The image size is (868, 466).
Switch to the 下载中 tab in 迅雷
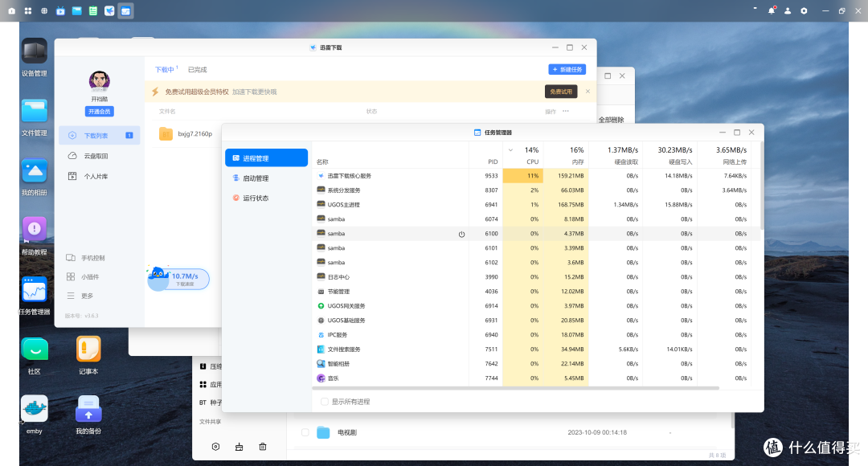click(165, 70)
